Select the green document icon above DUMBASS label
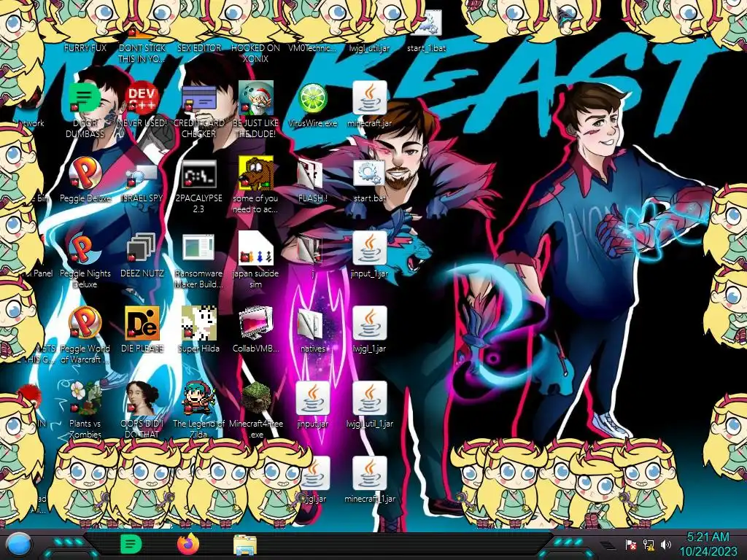The width and height of the screenshot is (747, 560). point(85,98)
